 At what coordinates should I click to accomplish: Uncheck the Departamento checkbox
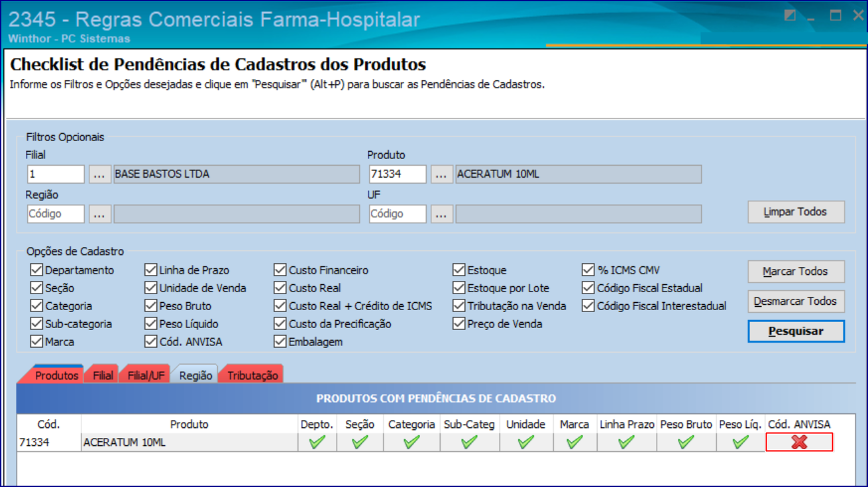[36, 270]
